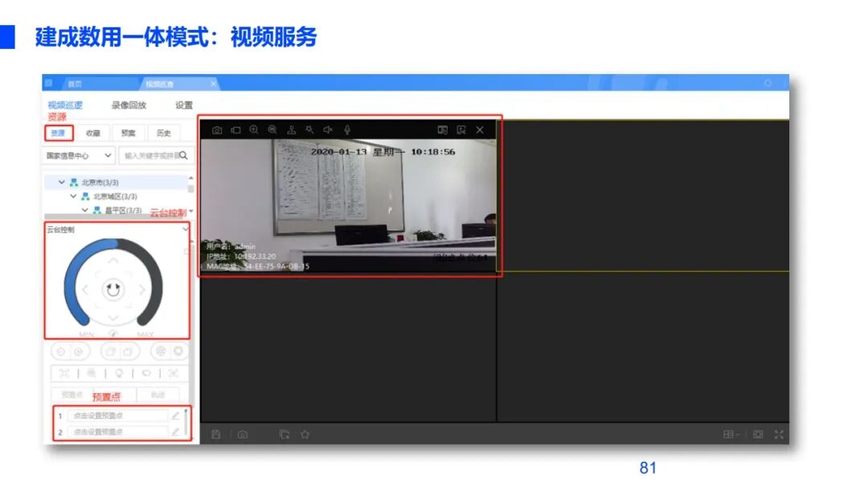Screen dimensions: 868x489
Task: Collapse the 昌平区(3/3) tree node
Action: click(x=84, y=210)
